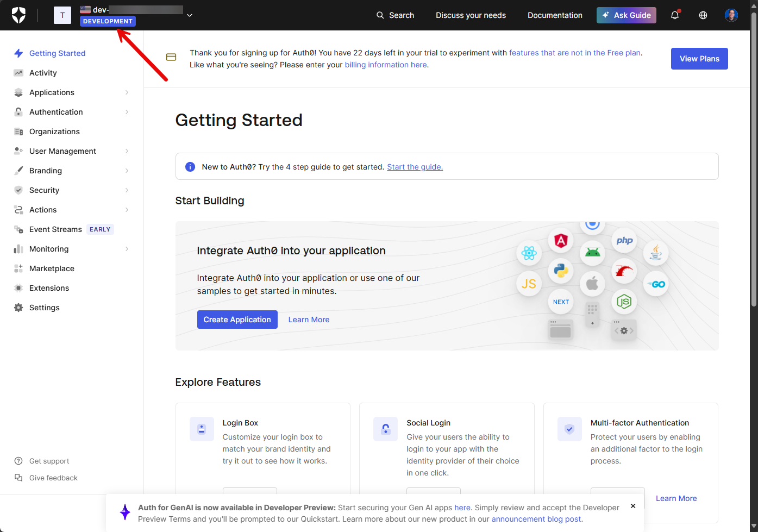Click the Python framework icon
The height and width of the screenshot is (532, 758).
pyautogui.click(x=561, y=271)
